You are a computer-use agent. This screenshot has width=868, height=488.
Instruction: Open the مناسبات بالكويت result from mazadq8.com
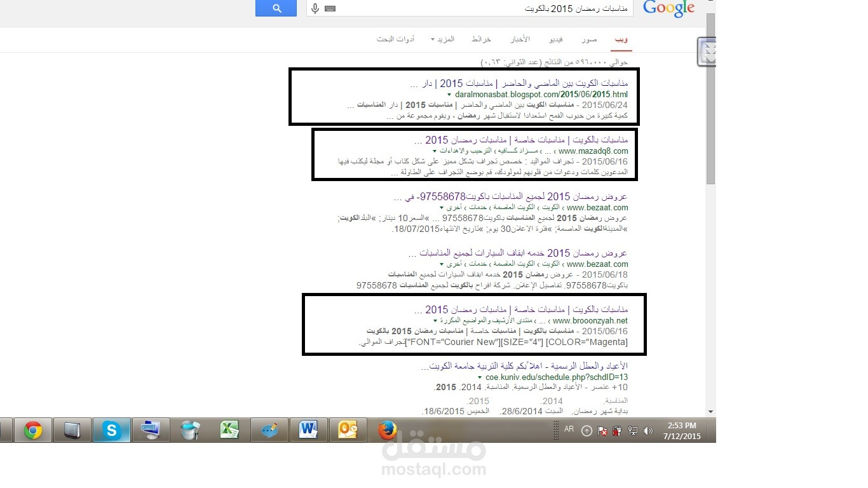[x=520, y=140]
